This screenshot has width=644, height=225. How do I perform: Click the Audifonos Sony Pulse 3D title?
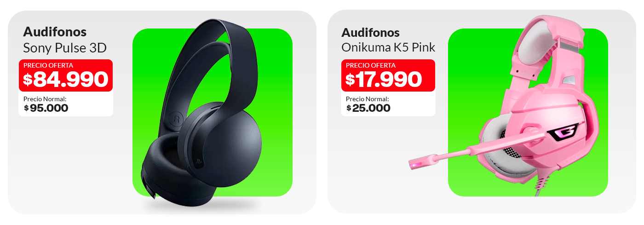65,40
